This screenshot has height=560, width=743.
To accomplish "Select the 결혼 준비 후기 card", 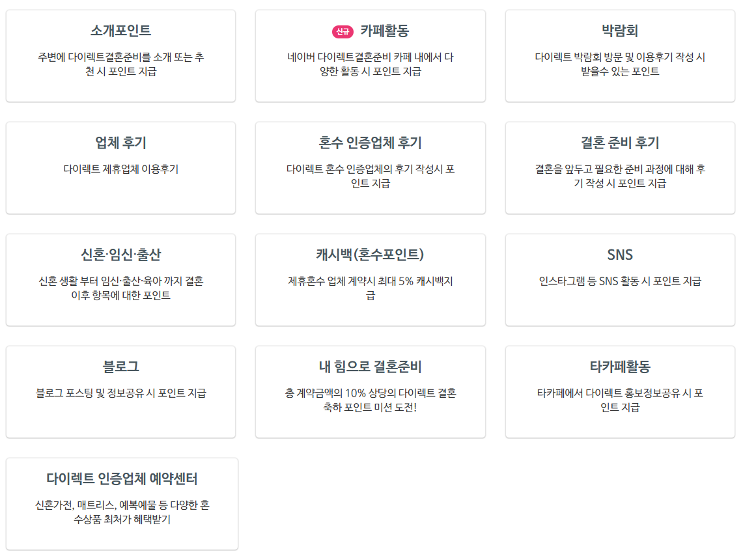I will point(621,166).
